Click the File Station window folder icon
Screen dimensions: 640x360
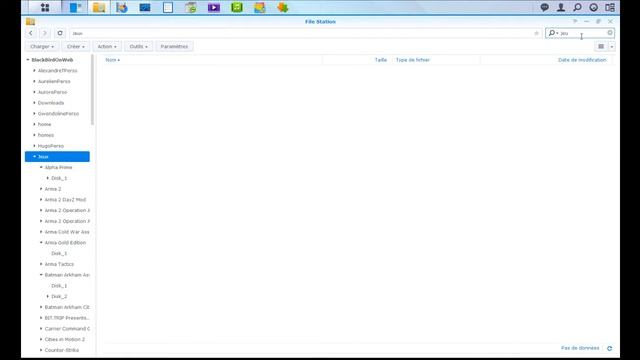[x=30, y=22]
